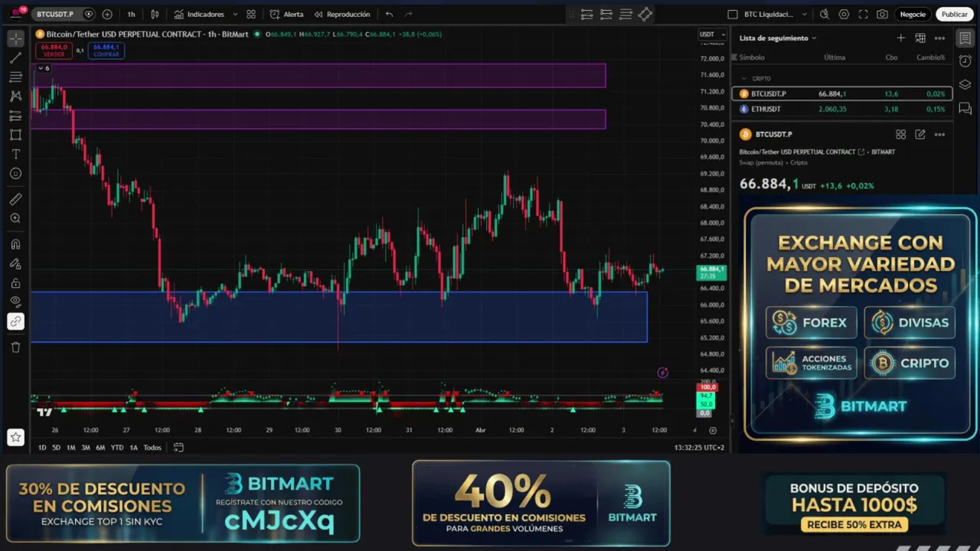Open the patterns drawing tool

point(15,96)
